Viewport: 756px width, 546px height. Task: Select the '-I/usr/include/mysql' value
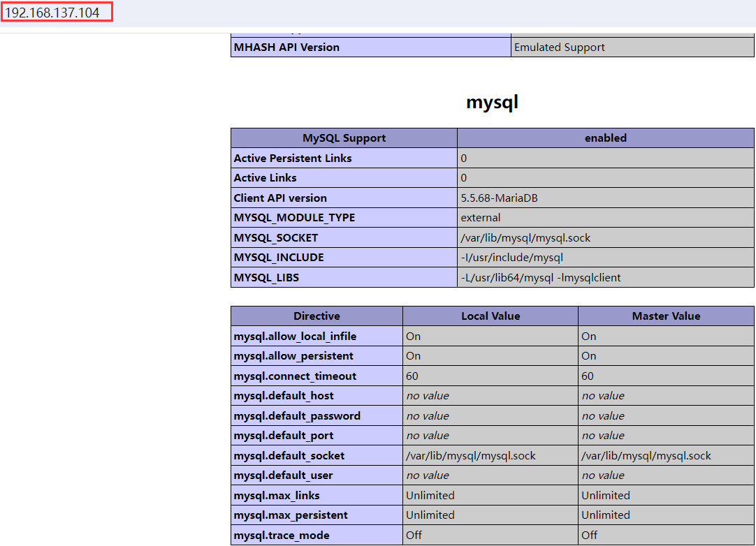tap(606, 258)
